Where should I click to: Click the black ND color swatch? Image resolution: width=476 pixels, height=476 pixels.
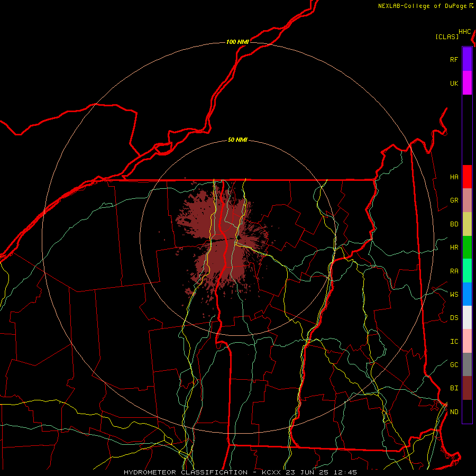tap(467, 411)
